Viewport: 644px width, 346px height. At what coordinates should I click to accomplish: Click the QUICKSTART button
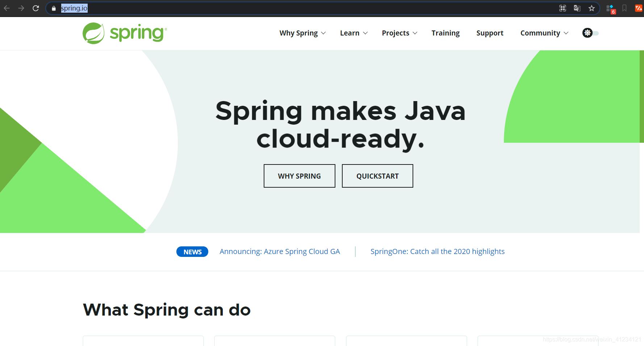point(377,176)
